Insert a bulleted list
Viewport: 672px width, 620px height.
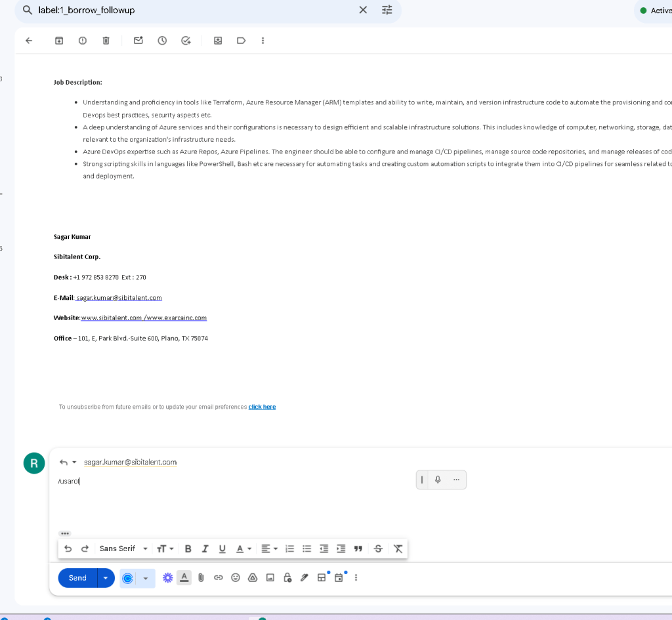click(307, 549)
